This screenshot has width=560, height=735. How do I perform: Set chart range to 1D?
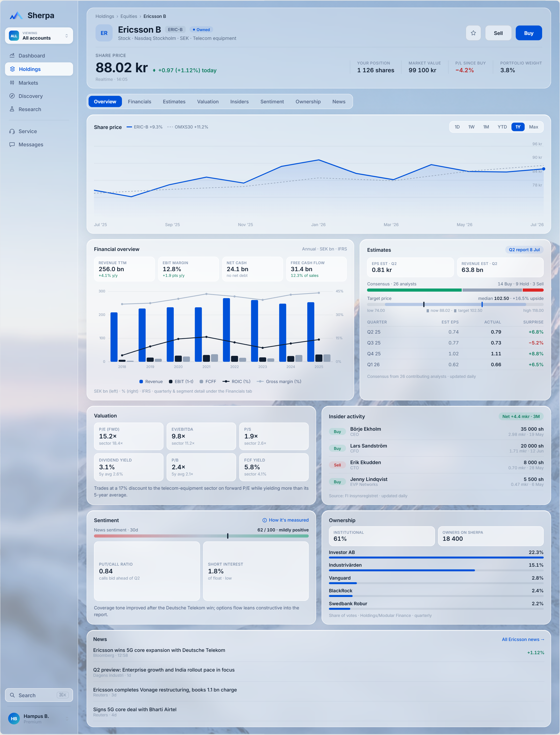point(457,127)
